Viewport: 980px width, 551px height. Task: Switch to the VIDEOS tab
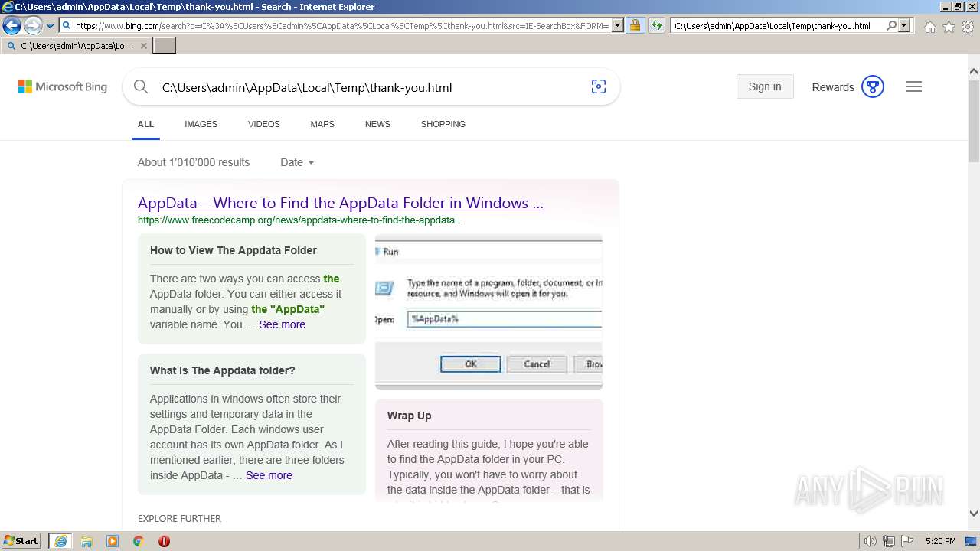point(263,124)
